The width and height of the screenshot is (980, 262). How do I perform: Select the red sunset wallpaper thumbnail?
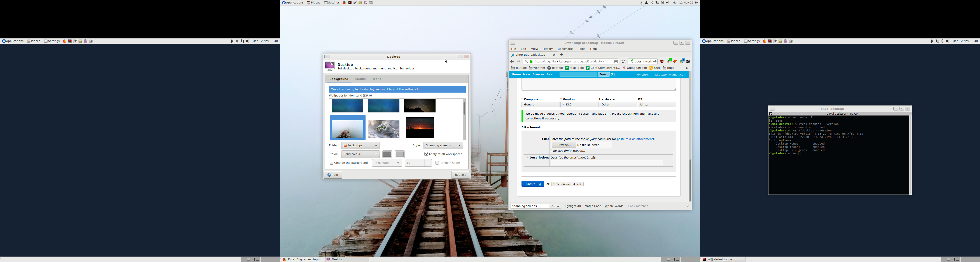(x=420, y=128)
